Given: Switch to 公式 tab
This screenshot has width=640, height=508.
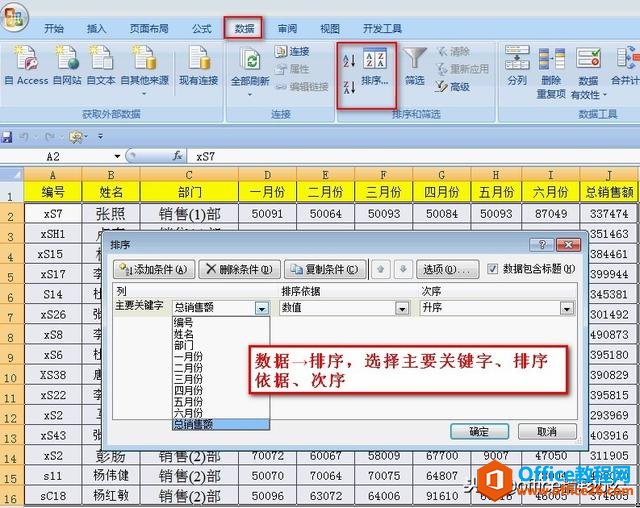Looking at the screenshot, I should tap(202, 29).
